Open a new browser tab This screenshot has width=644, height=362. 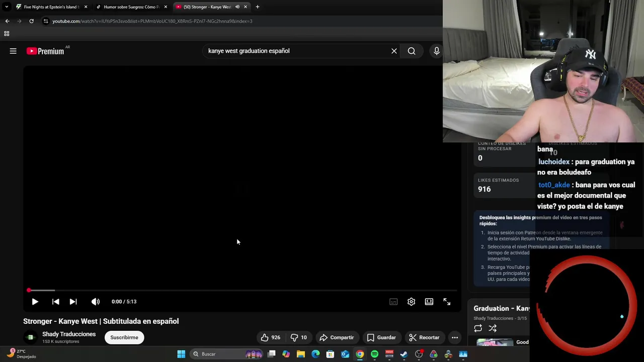tap(258, 7)
